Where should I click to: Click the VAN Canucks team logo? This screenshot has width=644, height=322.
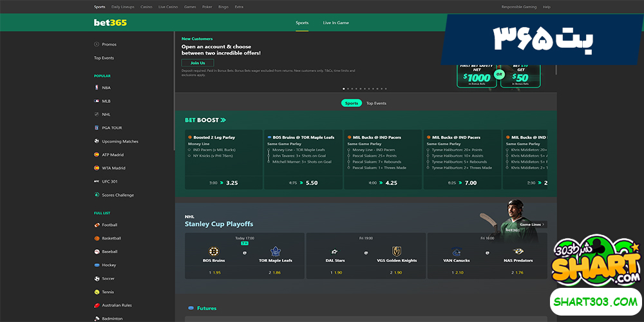tap(456, 251)
